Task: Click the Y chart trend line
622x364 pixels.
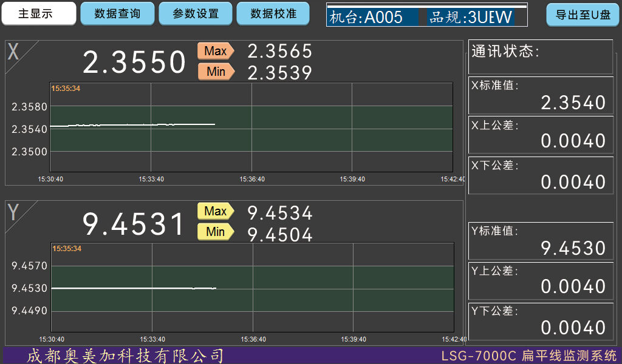Action: (x=134, y=288)
